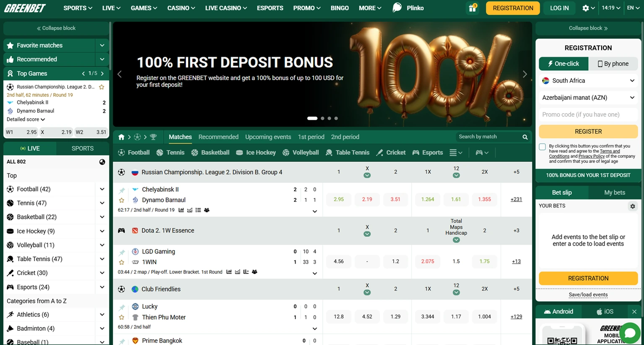Open the SPORTS menu in header

[78, 8]
